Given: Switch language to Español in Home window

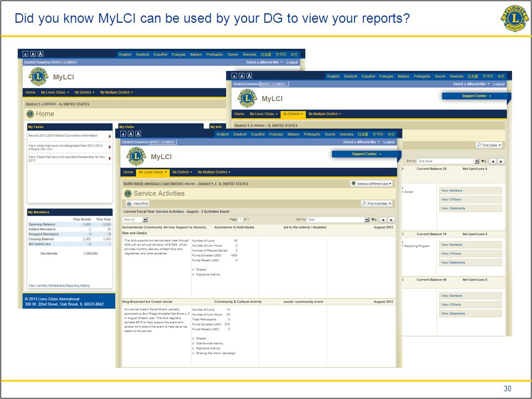Looking at the screenshot, I should click(x=161, y=54).
